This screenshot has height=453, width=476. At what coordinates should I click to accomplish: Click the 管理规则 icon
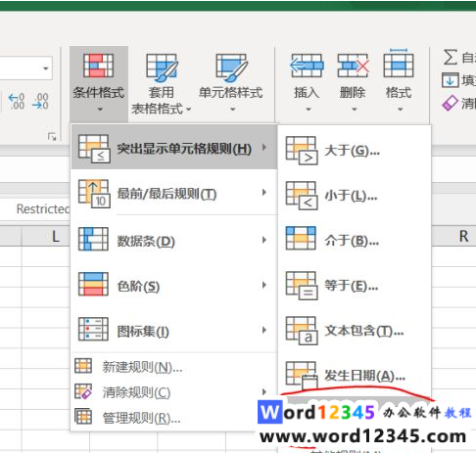(x=83, y=417)
